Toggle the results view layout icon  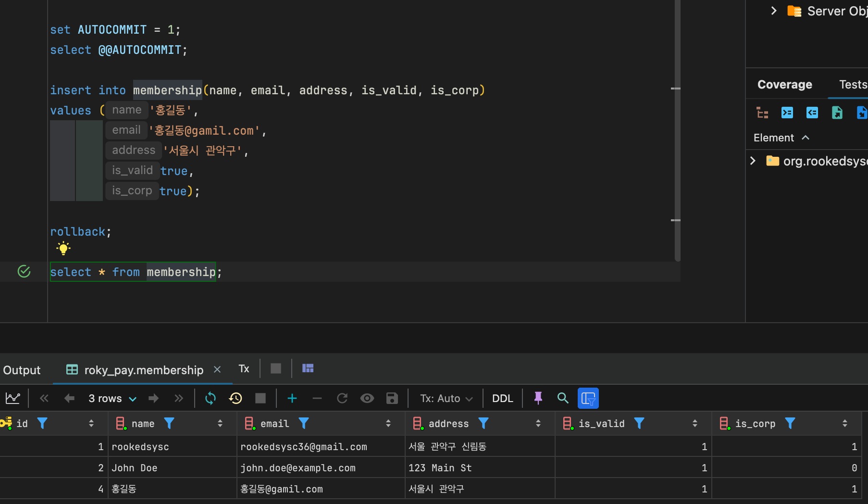tap(308, 368)
